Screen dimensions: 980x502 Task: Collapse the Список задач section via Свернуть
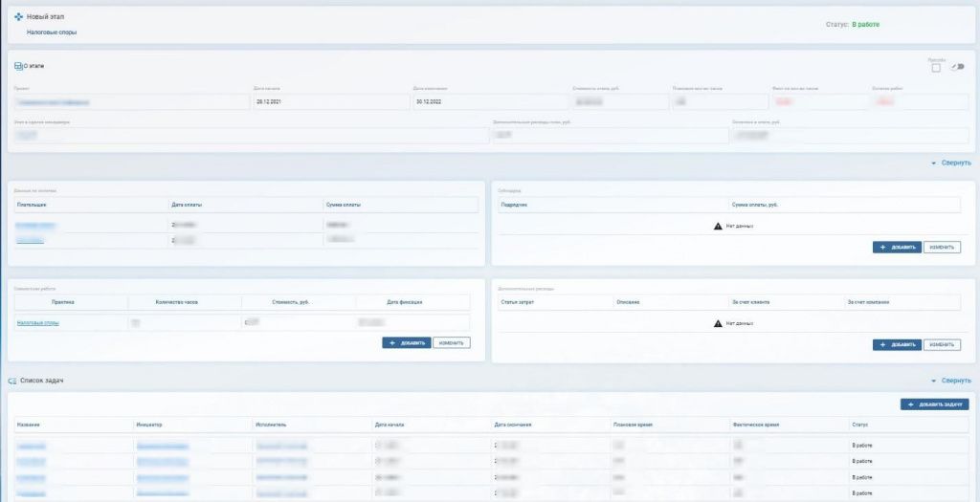tap(950, 381)
